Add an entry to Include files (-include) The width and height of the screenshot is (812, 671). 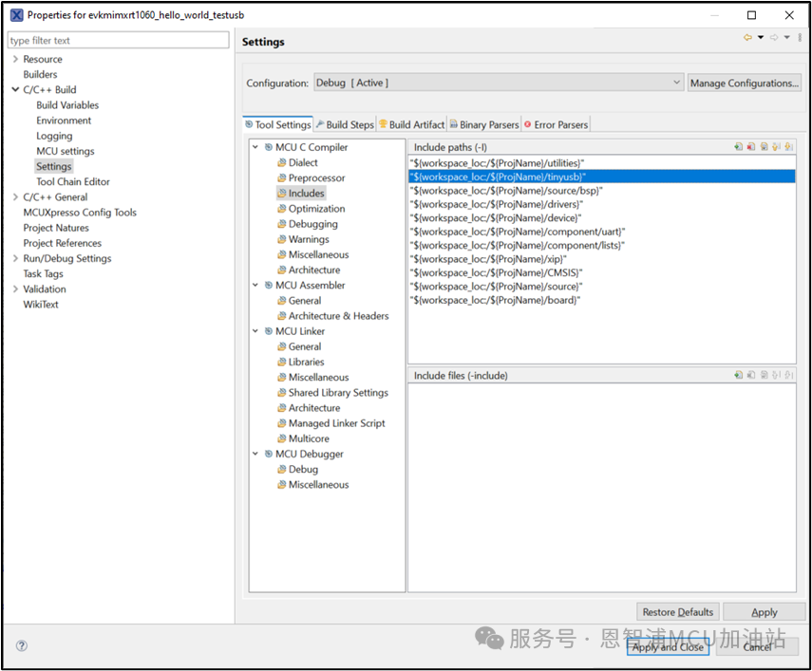coord(739,375)
